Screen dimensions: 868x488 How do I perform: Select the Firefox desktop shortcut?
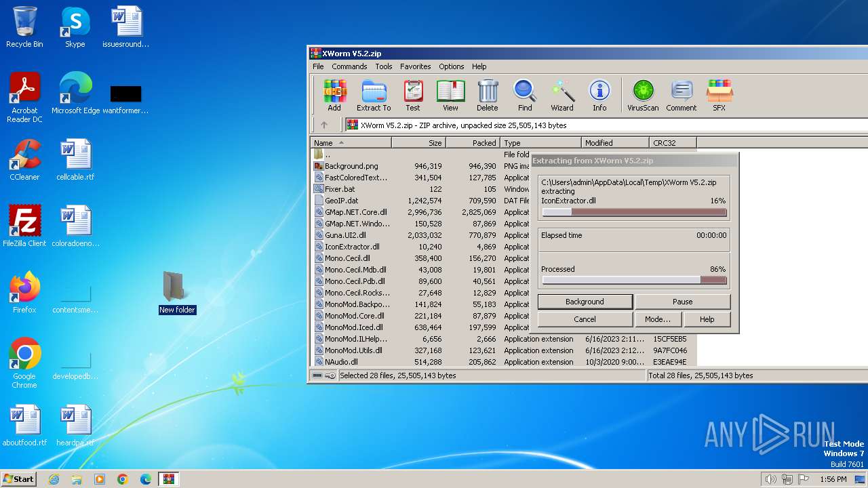click(x=24, y=292)
